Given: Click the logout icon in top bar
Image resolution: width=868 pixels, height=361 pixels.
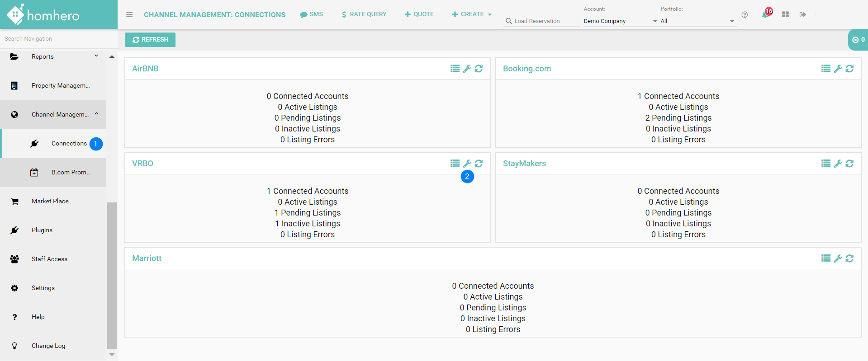Looking at the screenshot, I should click(803, 15).
